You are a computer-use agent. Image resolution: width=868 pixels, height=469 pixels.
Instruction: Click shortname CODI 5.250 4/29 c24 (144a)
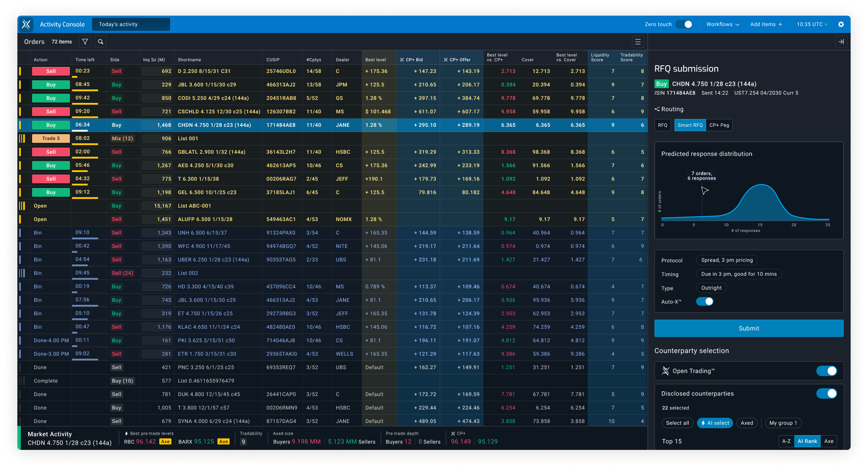click(213, 98)
